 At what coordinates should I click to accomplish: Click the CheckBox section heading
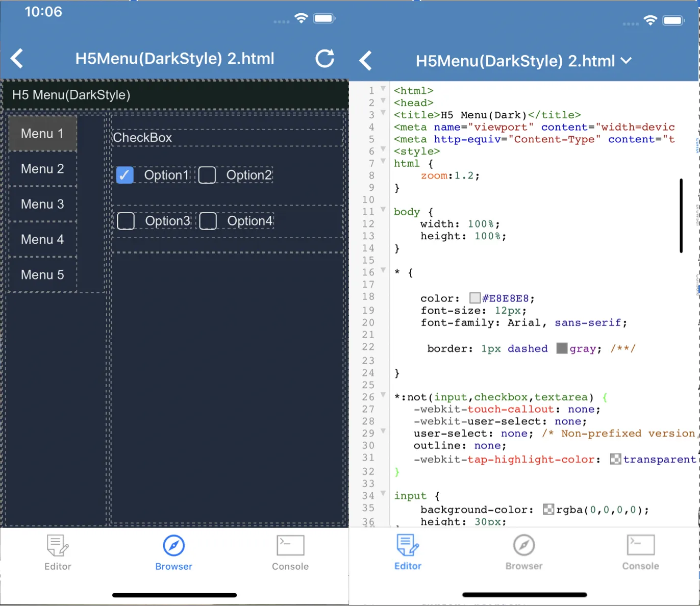(142, 138)
